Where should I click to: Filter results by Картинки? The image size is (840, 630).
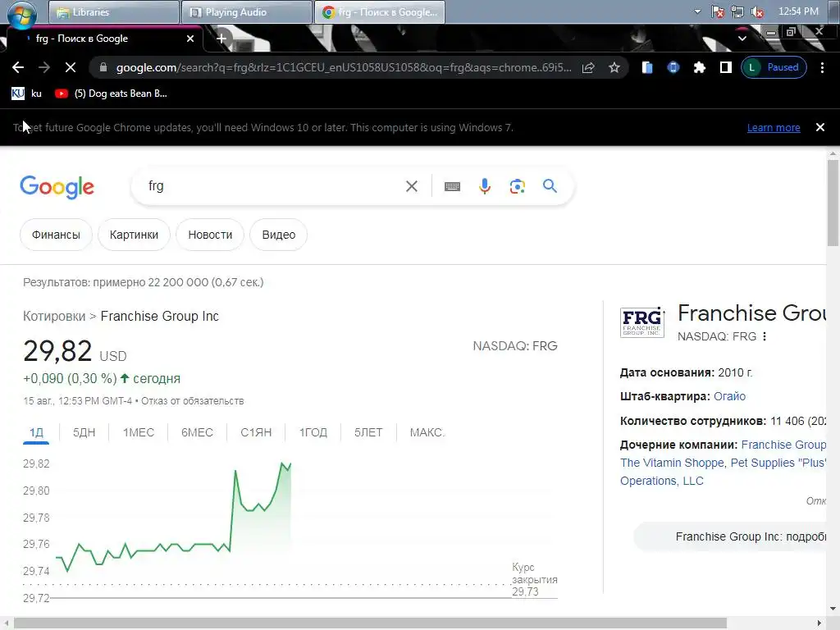pyautogui.click(x=134, y=235)
